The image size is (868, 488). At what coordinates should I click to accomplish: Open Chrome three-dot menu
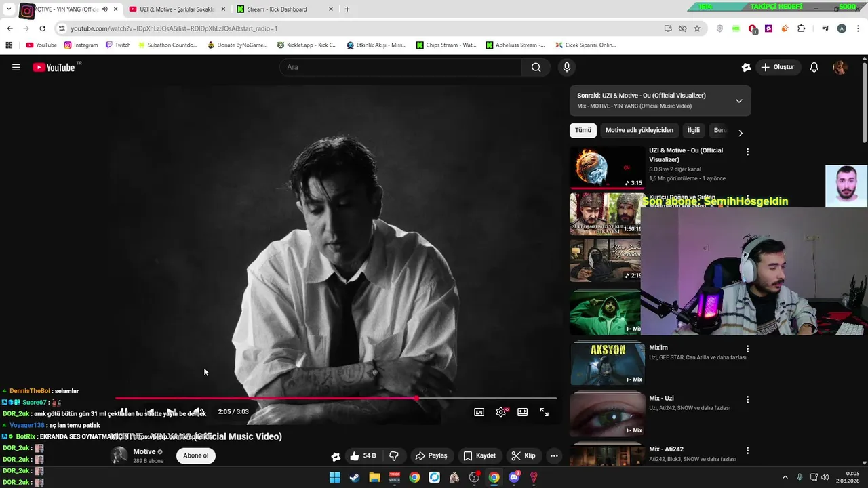coord(856,28)
